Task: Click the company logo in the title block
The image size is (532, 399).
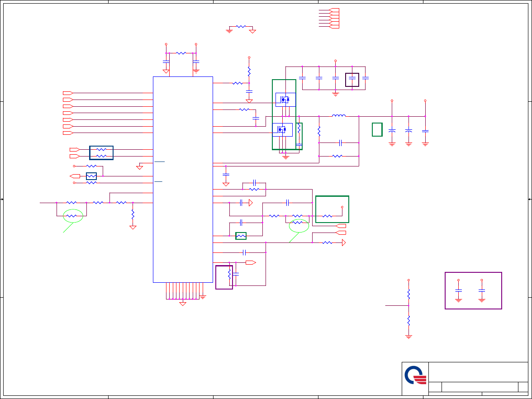Action: [x=416, y=375]
